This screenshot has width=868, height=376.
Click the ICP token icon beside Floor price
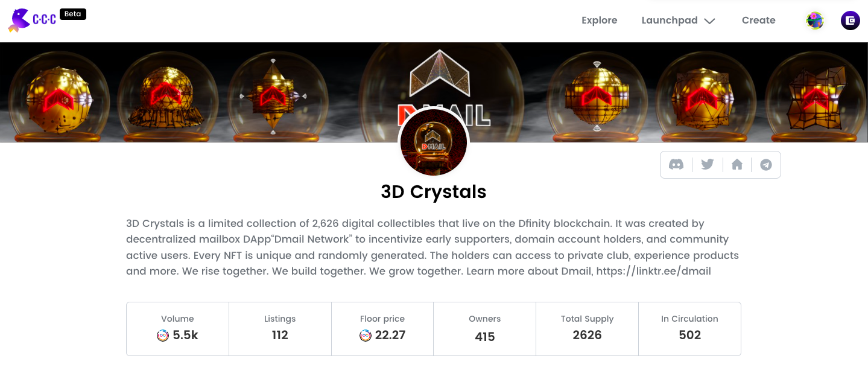[x=366, y=336]
